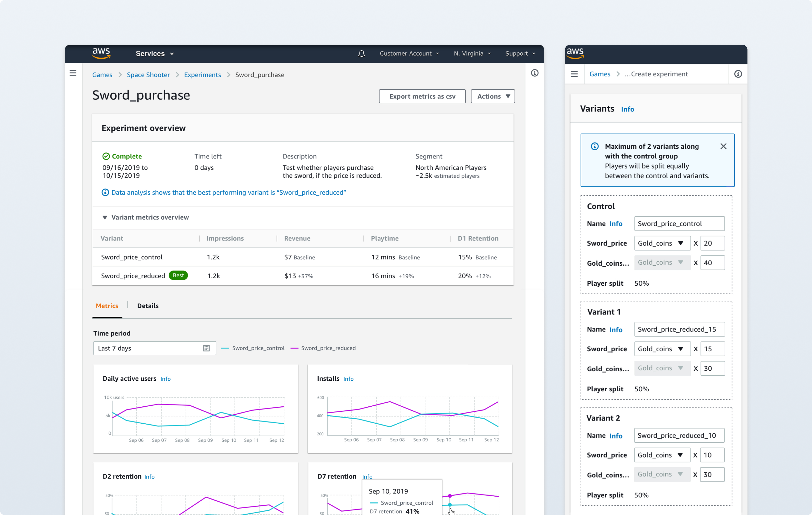Click data analysis best performing variant message

point(229,192)
